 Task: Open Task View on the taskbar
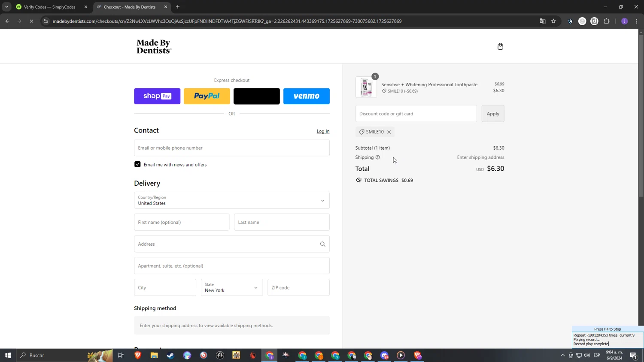(x=121, y=355)
